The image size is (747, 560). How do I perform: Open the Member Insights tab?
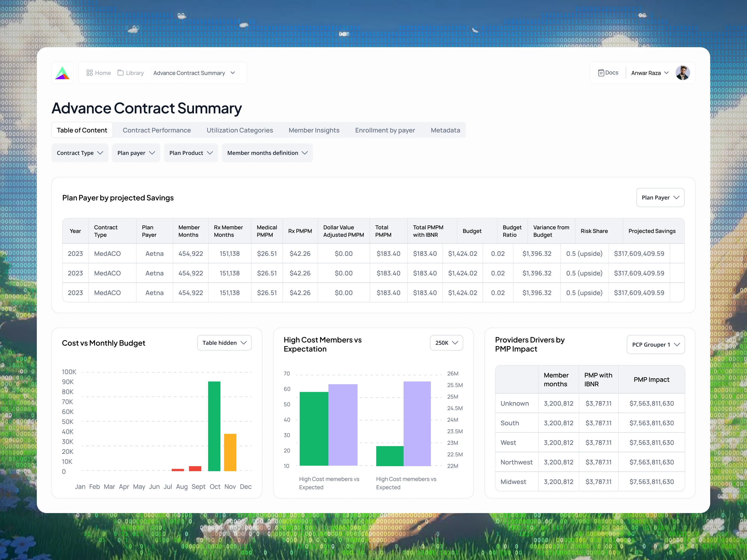[x=314, y=130]
